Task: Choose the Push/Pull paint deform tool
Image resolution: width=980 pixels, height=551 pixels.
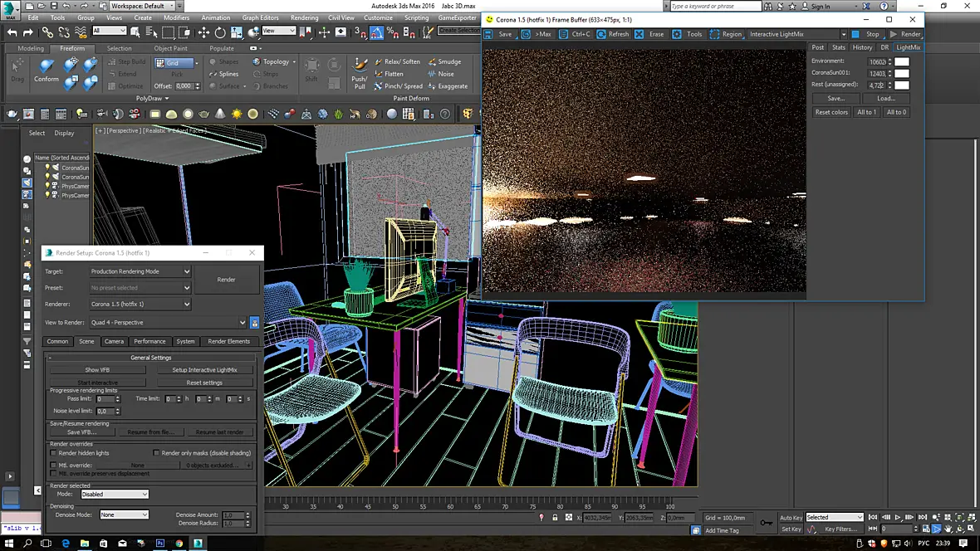Action: (360, 73)
